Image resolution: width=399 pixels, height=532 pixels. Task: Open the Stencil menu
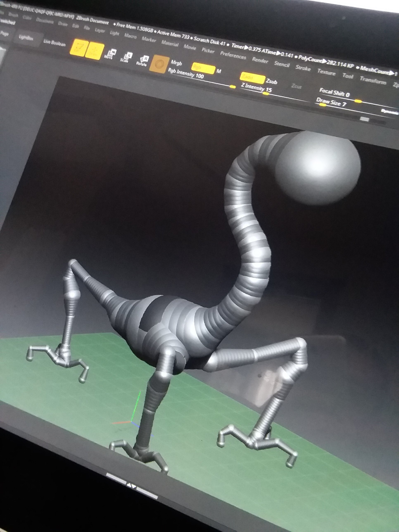tap(282, 64)
